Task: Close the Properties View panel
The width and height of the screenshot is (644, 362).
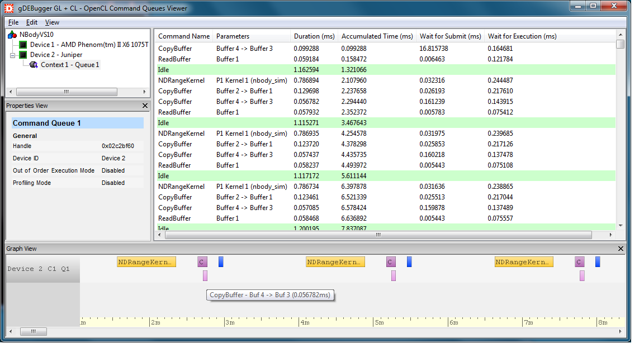Action: coord(145,106)
